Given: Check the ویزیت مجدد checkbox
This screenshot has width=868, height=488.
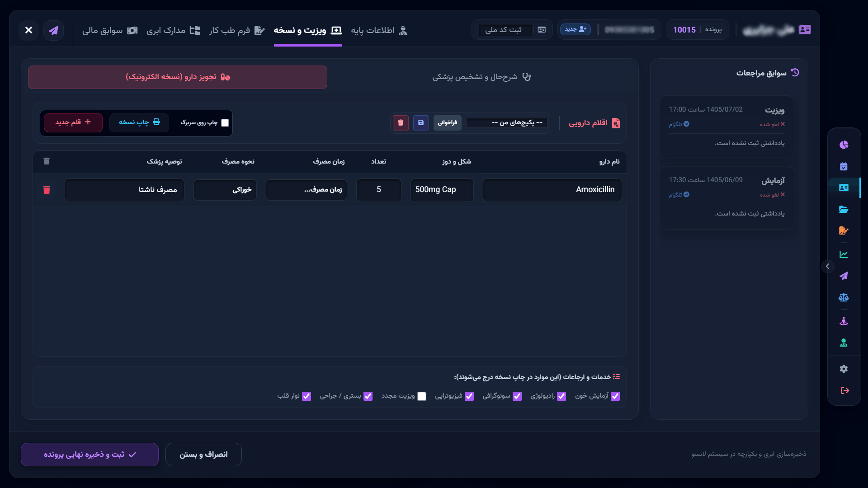Looking at the screenshot, I should point(422,396).
